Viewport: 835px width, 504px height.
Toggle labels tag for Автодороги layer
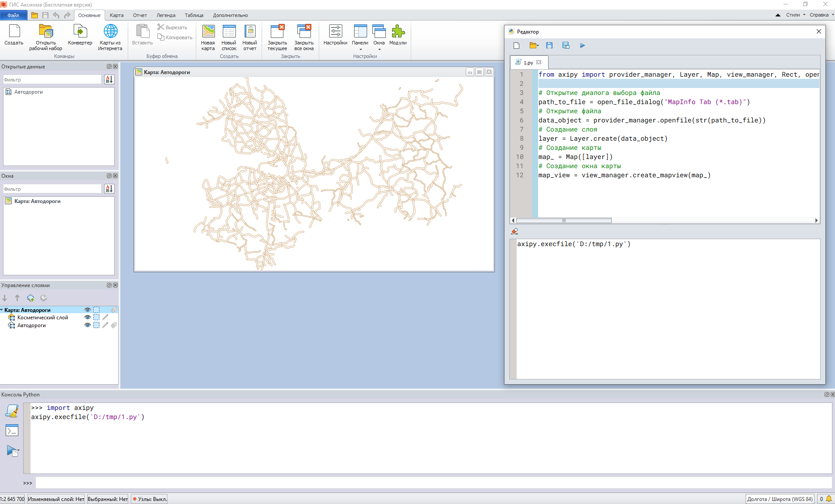click(x=114, y=325)
